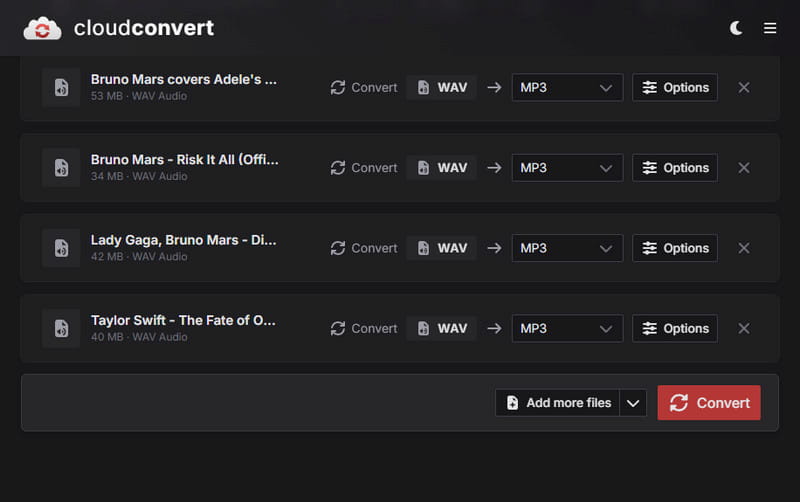Click the audio file icon for Risk It All
The height and width of the screenshot is (502, 800).
[x=61, y=167]
